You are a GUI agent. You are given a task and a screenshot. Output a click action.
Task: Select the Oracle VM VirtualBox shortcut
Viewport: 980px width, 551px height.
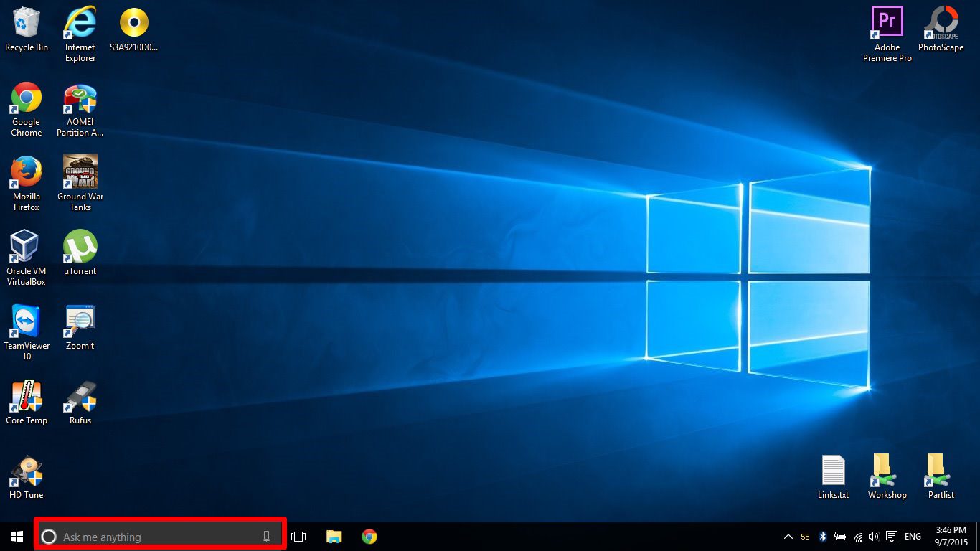[27, 258]
